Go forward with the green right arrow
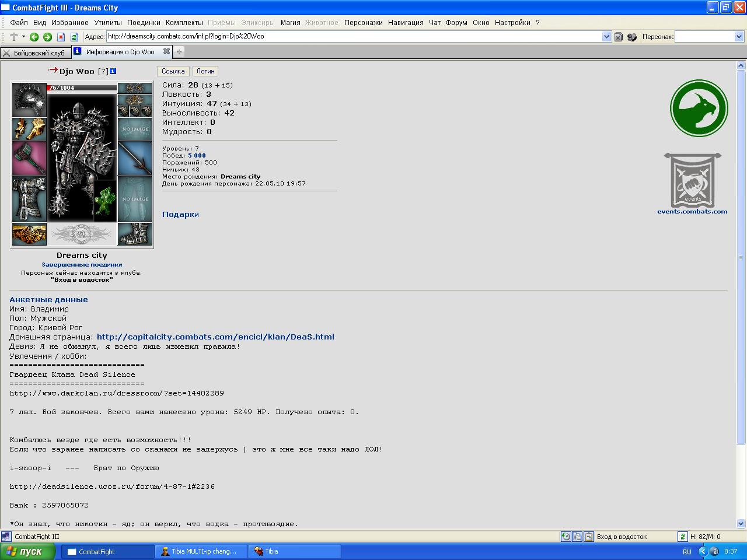This screenshot has height=560, width=747. point(47,37)
